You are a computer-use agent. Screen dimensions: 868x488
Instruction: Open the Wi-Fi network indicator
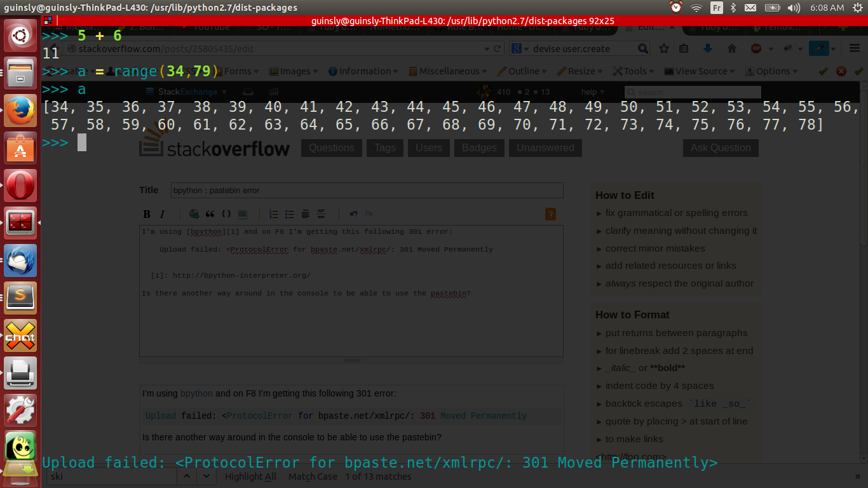click(696, 8)
